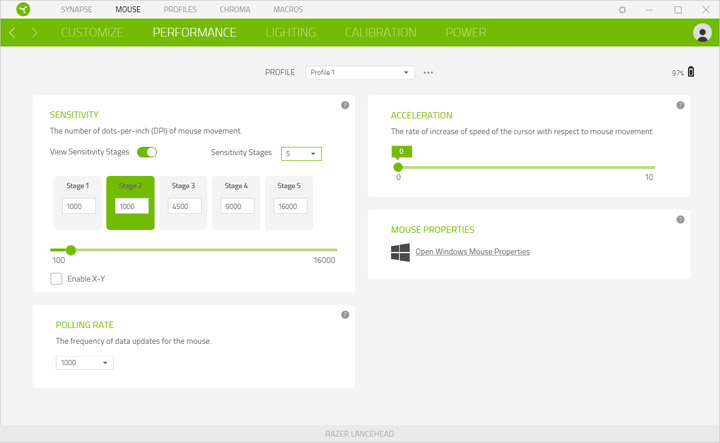Screen dimensions: 720x443
Task: Turn off View Sensitivity Stages switch
Action: (x=147, y=152)
